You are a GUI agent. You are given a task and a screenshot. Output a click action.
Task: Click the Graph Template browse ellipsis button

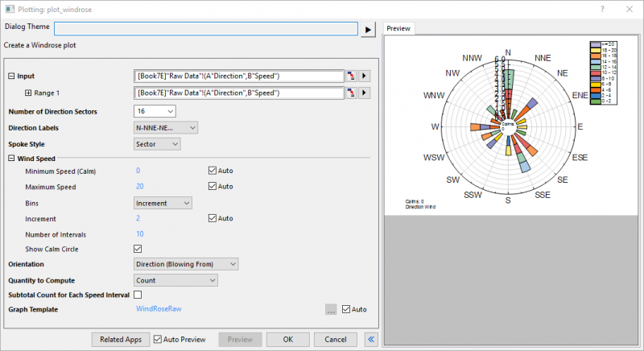pos(330,308)
